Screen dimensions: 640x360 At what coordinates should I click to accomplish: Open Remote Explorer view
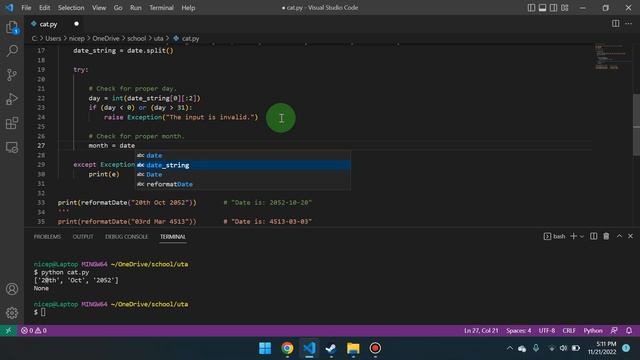click(12, 147)
